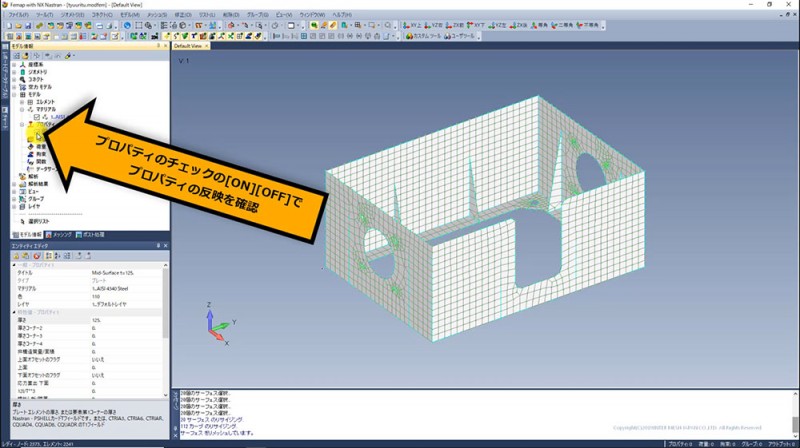Open the ツール menu
The width and height of the screenshot is (800, 448).
click(44, 15)
